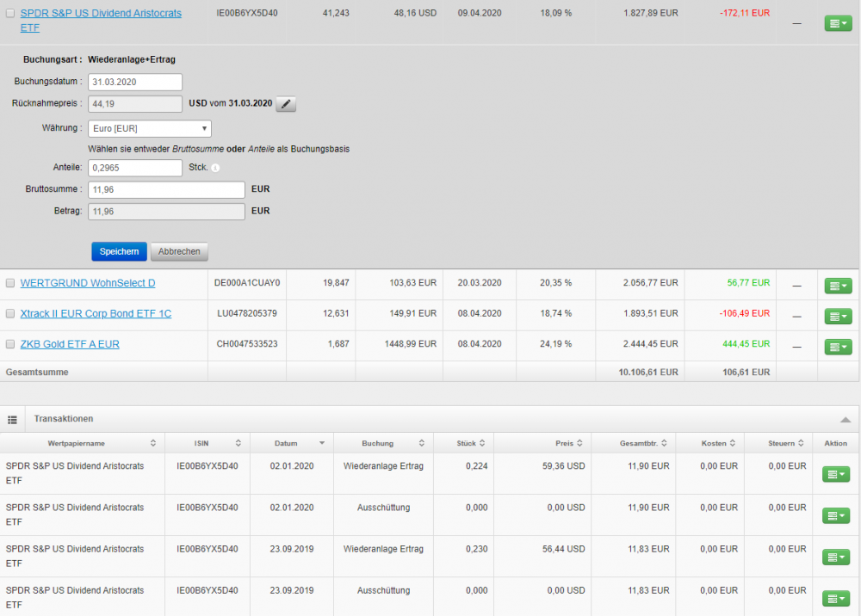Open green action menu for Xtrack II bond ETF
The image size is (861, 616).
[x=837, y=316]
